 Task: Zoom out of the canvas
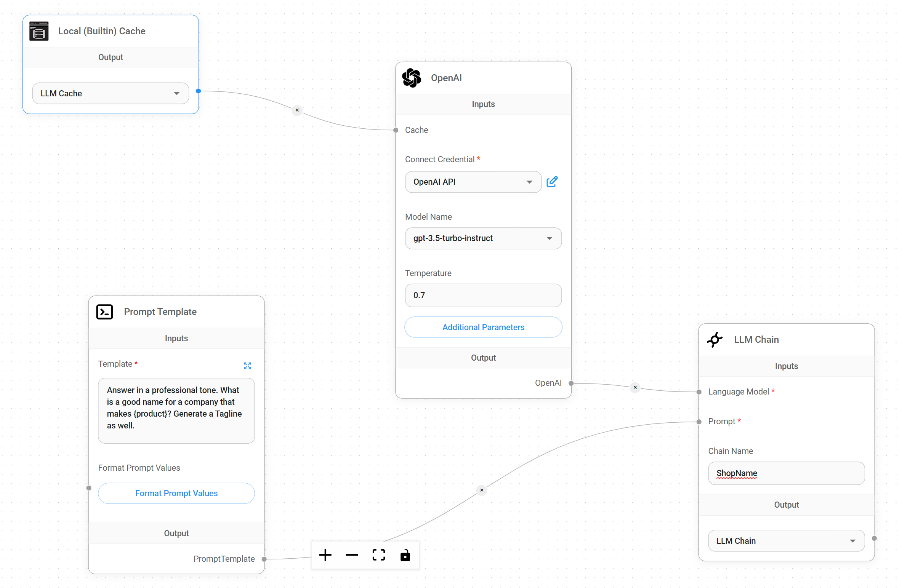tap(352, 555)
